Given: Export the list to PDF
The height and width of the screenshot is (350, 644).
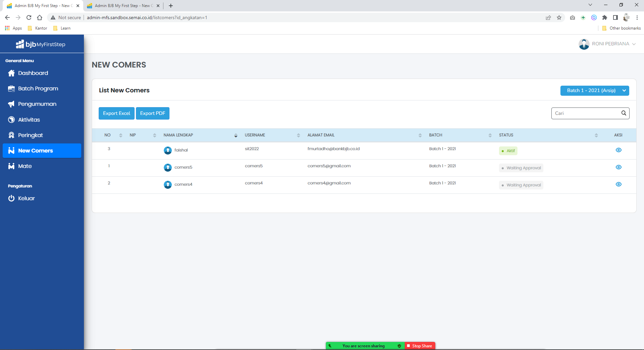Looking at the screenshot, I should 153,113.
